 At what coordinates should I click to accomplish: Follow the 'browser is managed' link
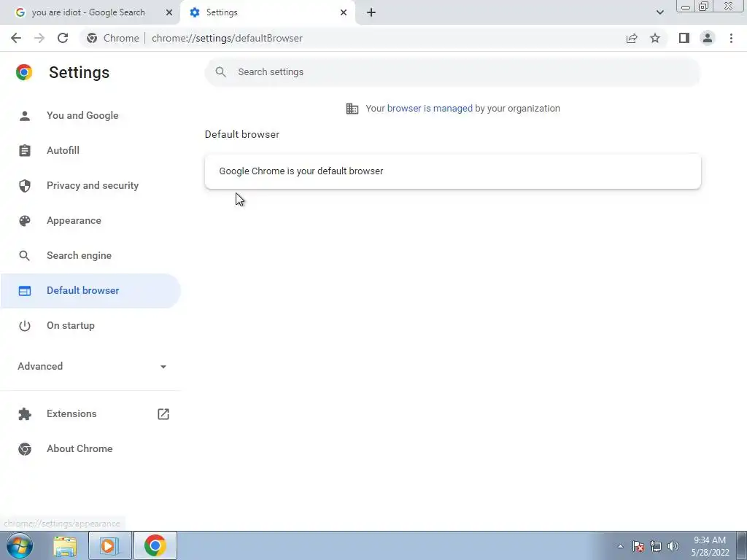[x=430, y=109]
